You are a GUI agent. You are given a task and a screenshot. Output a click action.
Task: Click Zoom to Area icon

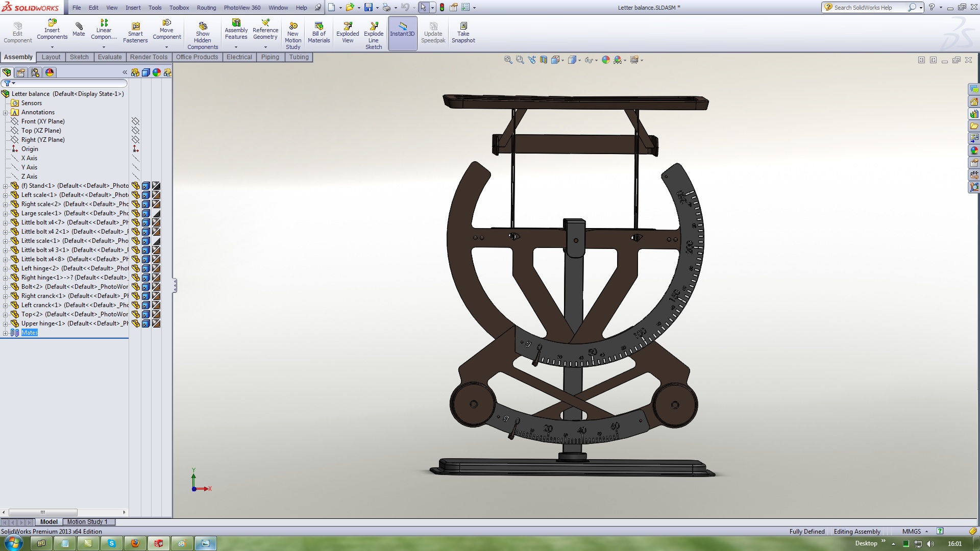[x=520, y=60]
